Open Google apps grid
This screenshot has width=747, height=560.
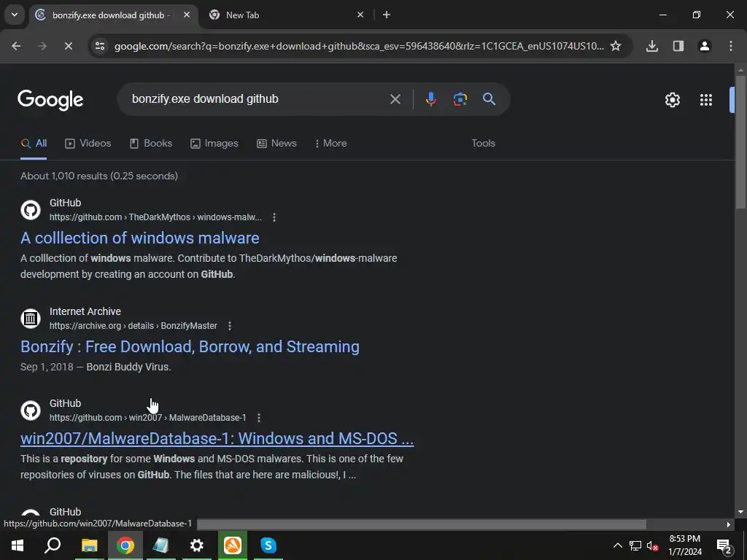[706, 100]
